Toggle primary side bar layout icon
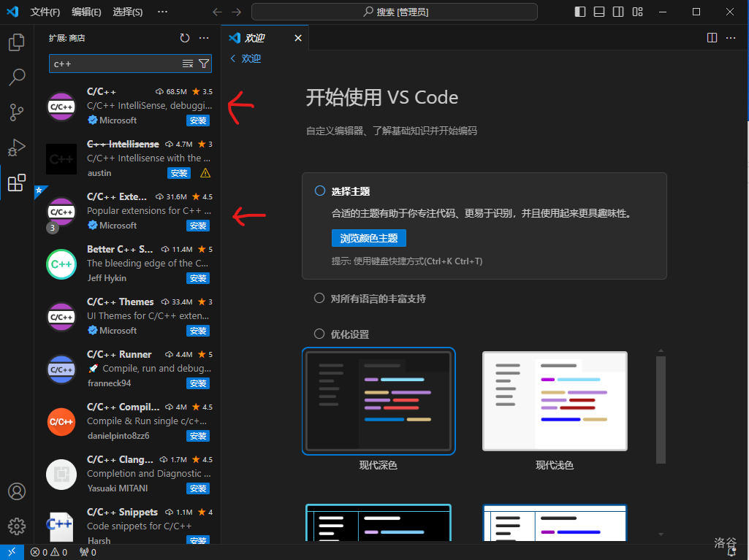 [580, 12]
